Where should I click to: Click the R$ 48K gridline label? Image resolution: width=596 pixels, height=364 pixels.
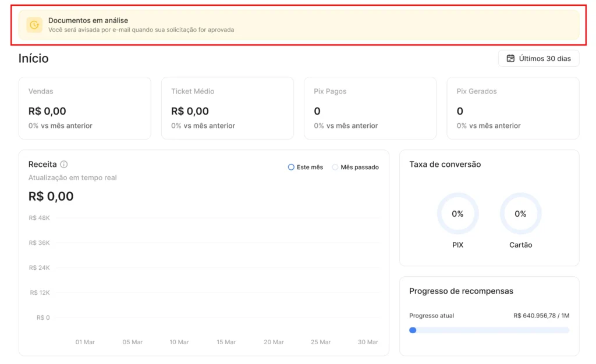coord(39,218)
